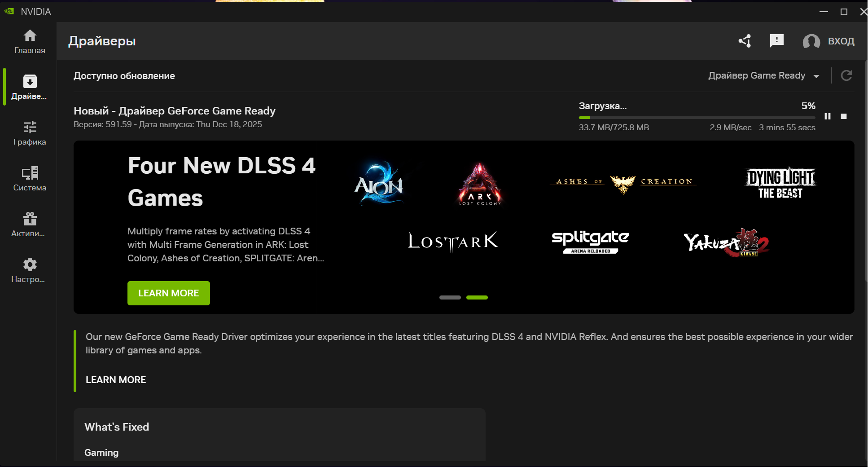Click the 'Доступно обновление' heading

(124, 76)
